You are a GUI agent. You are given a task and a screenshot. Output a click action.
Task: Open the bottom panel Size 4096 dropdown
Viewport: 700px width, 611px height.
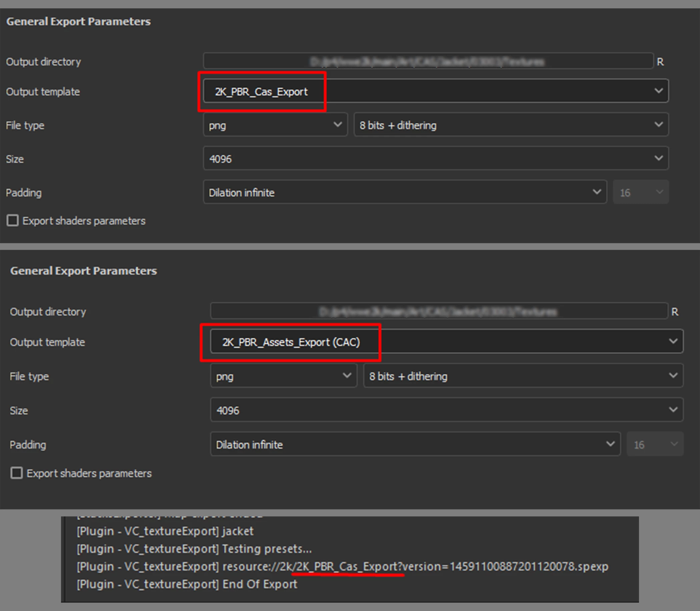click(446, 410)
